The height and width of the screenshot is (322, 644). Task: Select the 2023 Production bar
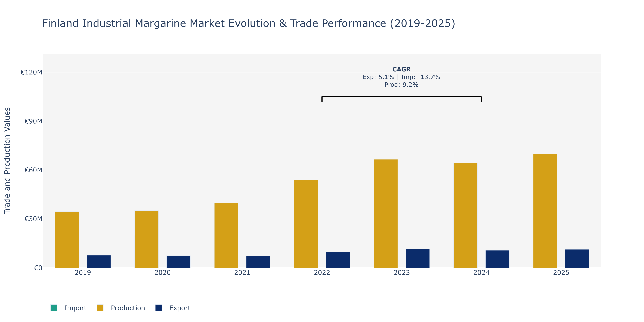(x=386, y=213)
